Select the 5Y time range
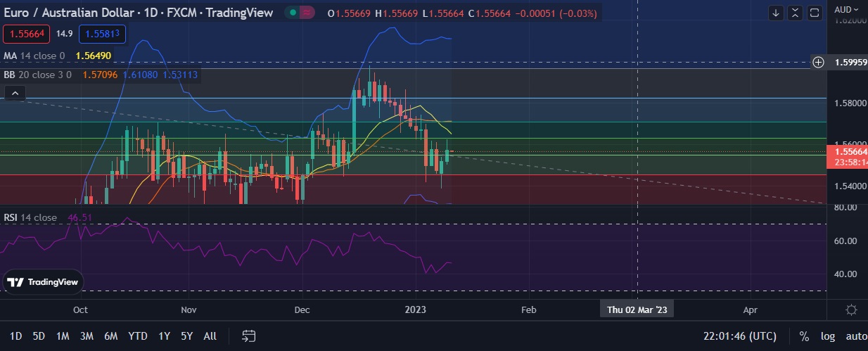868x351 pixels. pyautogui.click(x=186, y=336)
